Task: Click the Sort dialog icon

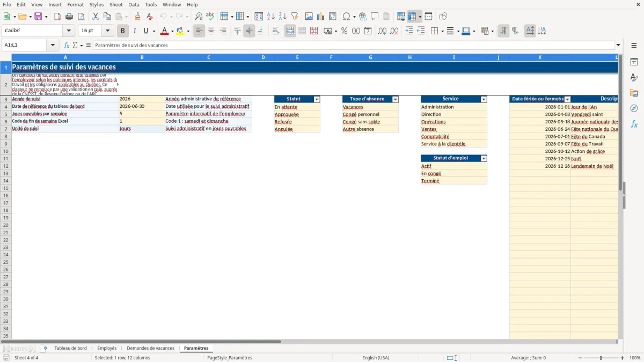Action: (259, 17)
